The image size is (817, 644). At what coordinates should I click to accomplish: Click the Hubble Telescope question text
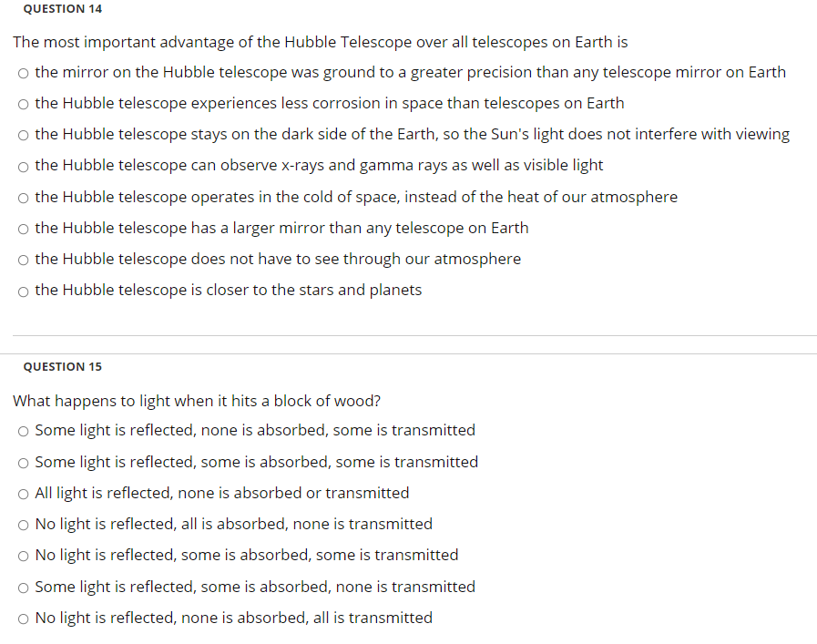pyautogui.click(x=321, y=42)
